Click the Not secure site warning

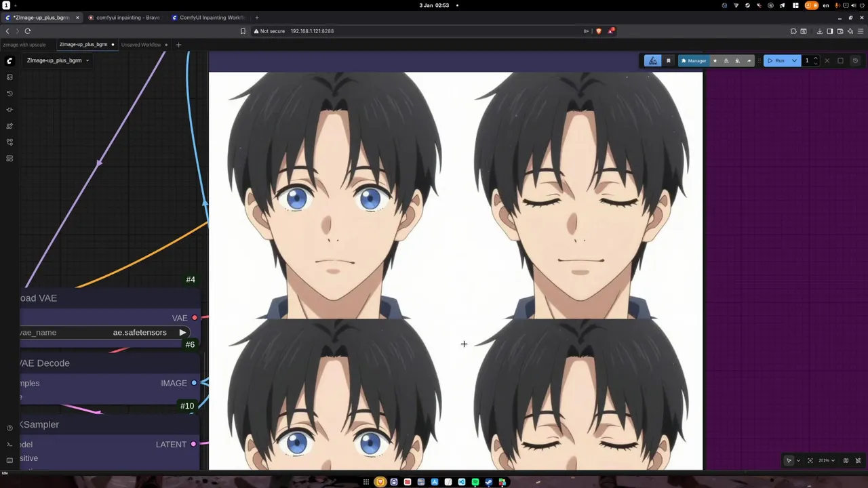[270, 31]
